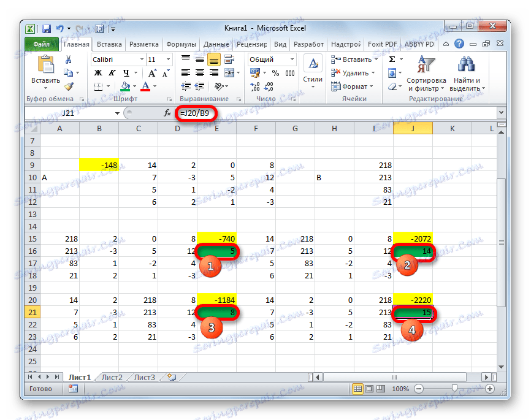Image resolution: width=531 pixels, height=420 pixels.
Task: Expand the formula bar chevron
Action: click(501, 112)
